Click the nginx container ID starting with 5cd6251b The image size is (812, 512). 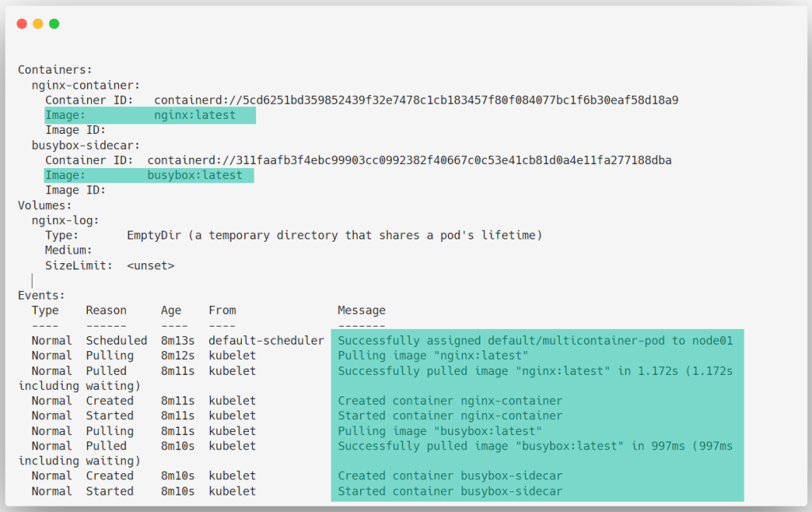click(x=416, y=100)
